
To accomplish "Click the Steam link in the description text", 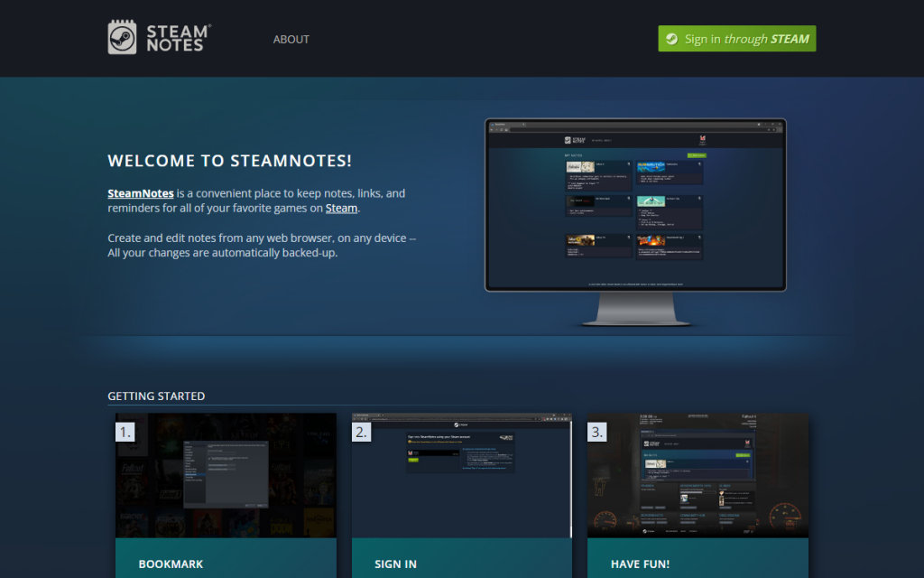I will [341, 208].
